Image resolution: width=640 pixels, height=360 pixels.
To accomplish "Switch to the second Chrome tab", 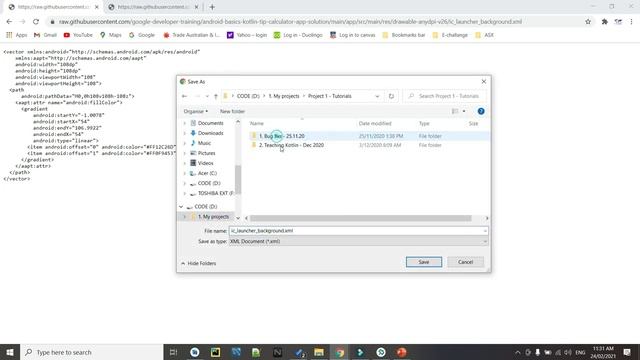I will [153, 7].
